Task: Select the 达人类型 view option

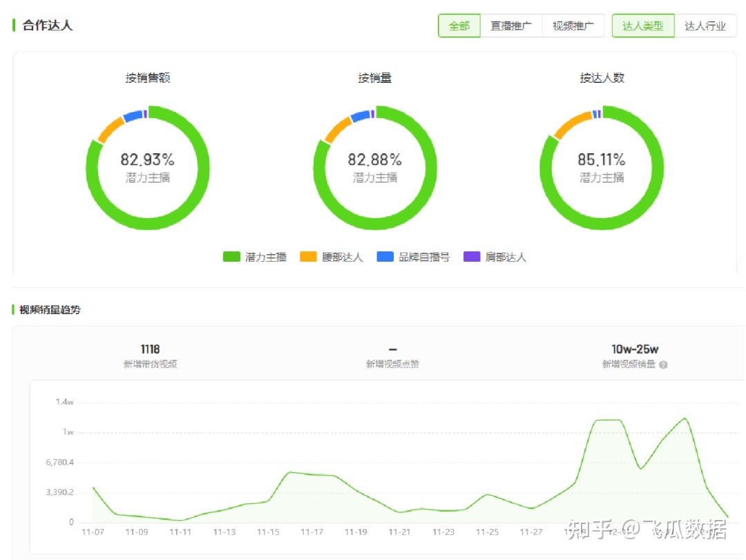Action: 643,26
